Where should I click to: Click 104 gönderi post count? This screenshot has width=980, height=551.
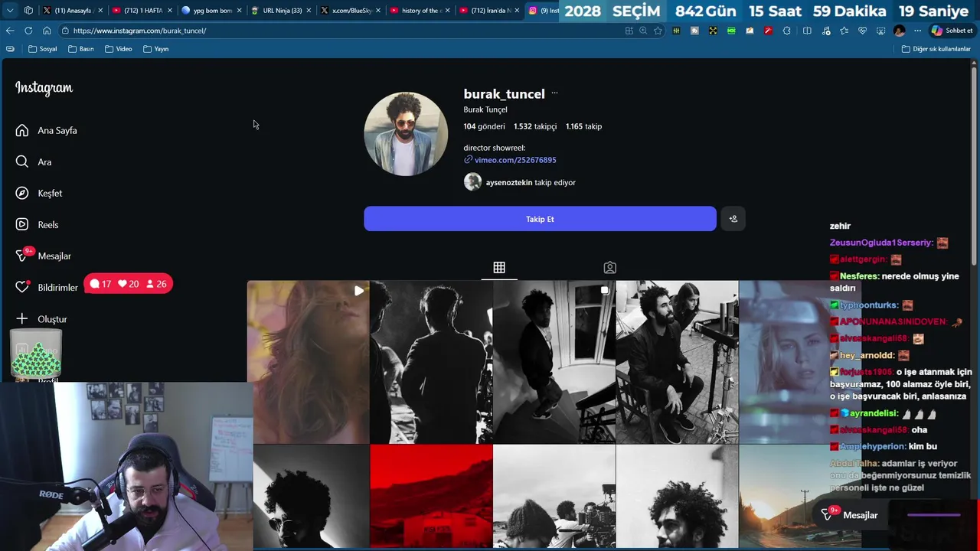(x=484, y=126)
